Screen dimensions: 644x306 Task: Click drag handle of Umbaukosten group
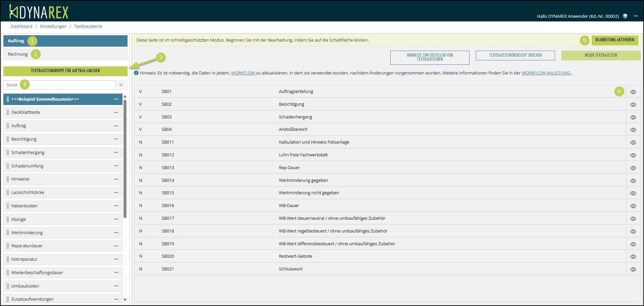(x=8, y=286)
